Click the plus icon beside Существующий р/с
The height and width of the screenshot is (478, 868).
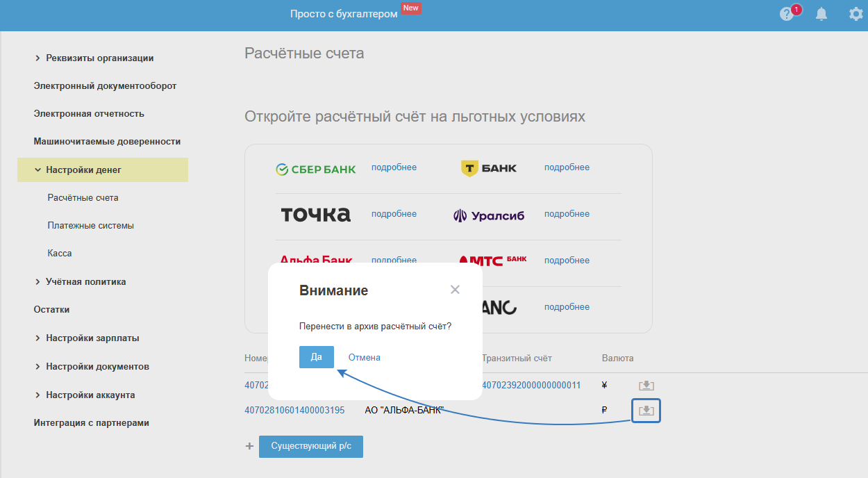pos(250,446)
